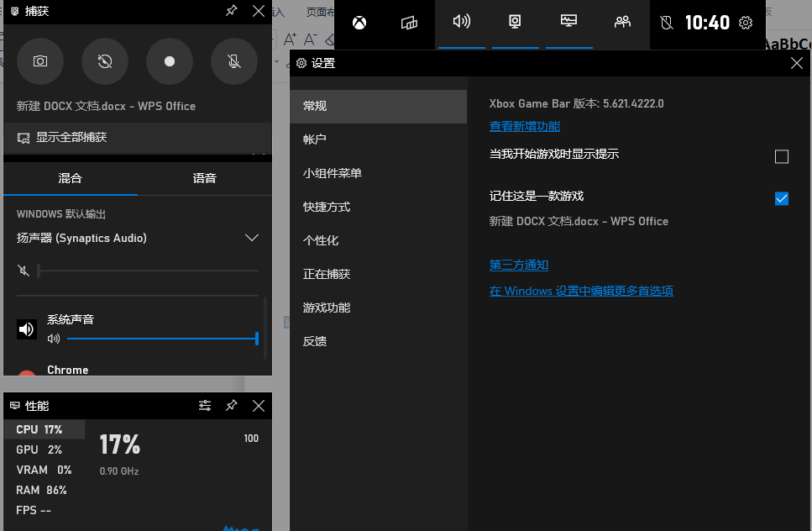812x531 pixels.
Task: Pin the Capture (捕获) widget
Action: tap(232, 11)
